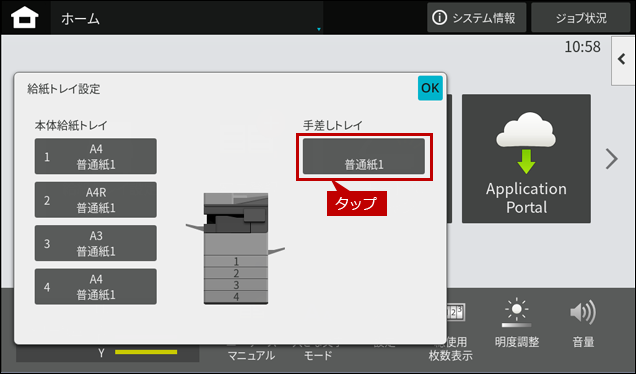
Task: Tap the 手差しトレイ 普通紙1 button
Action: point(364,156)
